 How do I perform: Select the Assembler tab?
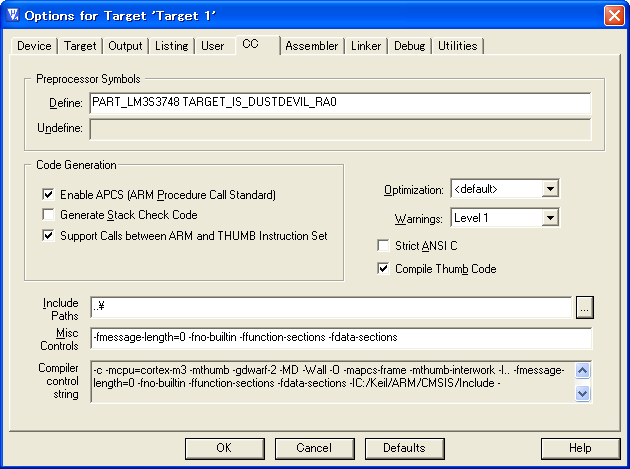pyautogui.click(x=312, y=46)
